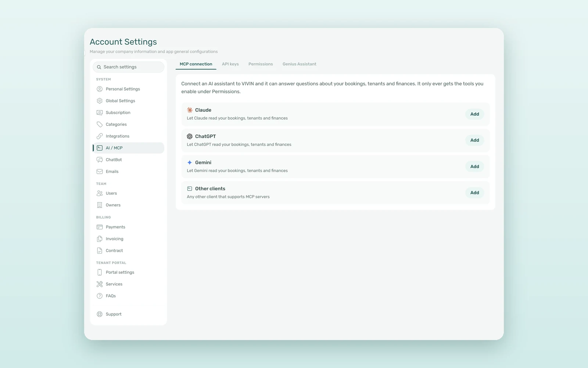
Task: Click the Emails envelope icon
Action: [x=100, y=171]
